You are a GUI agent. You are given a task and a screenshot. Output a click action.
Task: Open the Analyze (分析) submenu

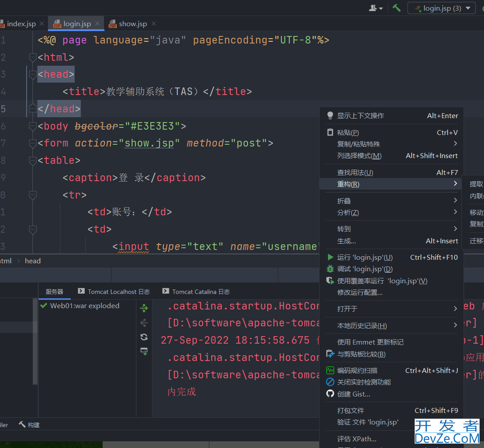click(392, 212)
